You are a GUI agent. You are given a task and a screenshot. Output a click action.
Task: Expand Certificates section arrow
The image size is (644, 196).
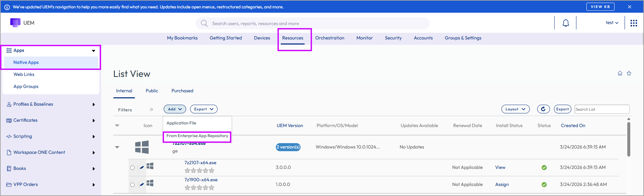point(94,120)
